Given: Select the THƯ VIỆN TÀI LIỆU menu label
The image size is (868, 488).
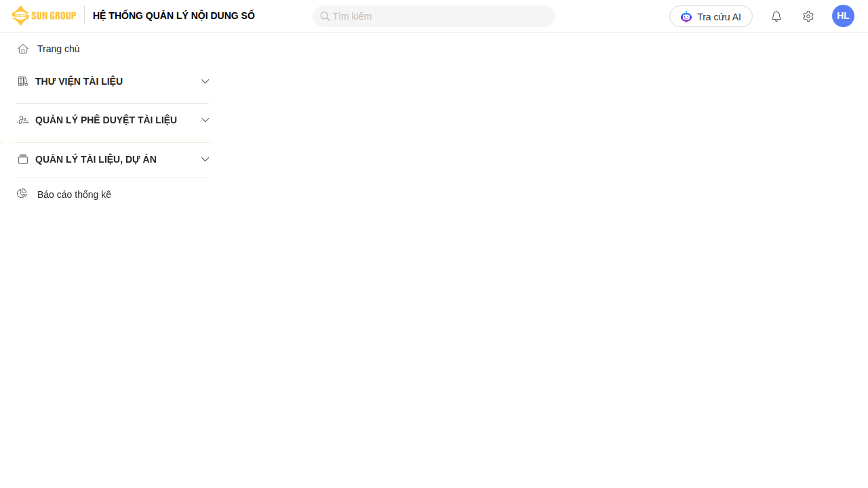Looking at the screenshot, I should click(79, 81).
